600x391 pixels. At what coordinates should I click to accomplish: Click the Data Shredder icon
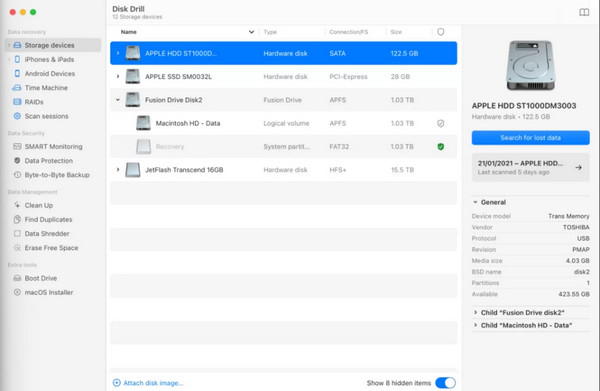click(x=17, y=233)
